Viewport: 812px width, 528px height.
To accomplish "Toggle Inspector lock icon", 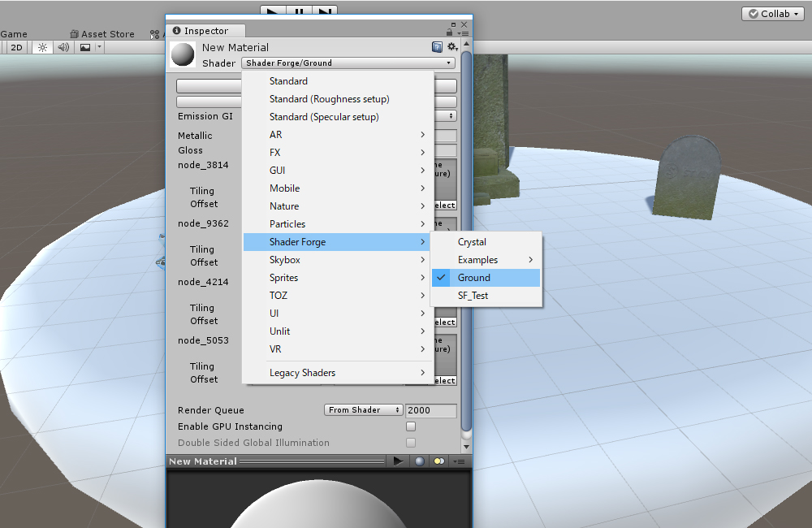I will click(x=450, y=32).
